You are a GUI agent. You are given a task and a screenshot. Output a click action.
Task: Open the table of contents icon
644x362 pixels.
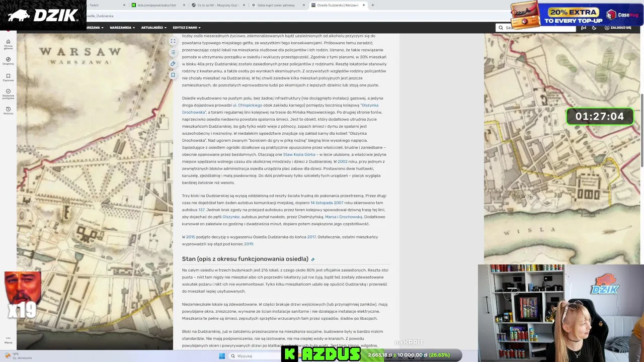pyautogui.click(x=173, y=52)
